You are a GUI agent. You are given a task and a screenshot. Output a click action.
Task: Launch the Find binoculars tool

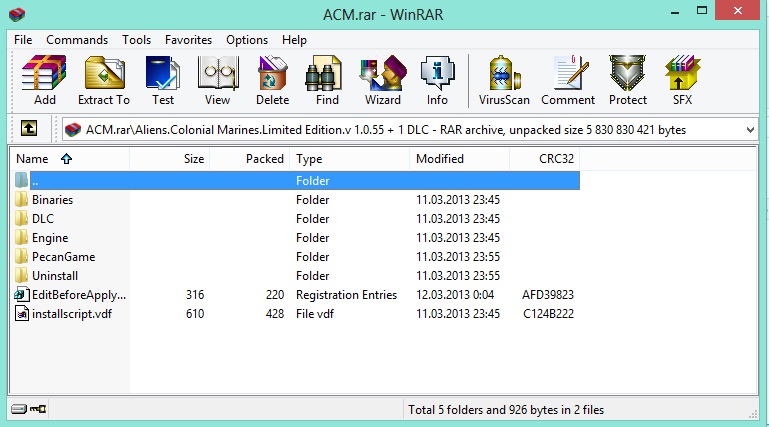(x=327, y=80)
